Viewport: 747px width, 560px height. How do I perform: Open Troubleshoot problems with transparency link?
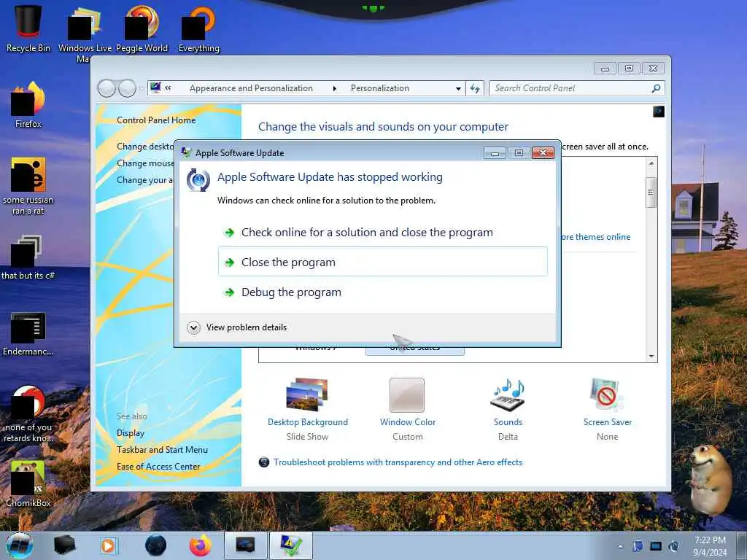(x=398, y=462)
